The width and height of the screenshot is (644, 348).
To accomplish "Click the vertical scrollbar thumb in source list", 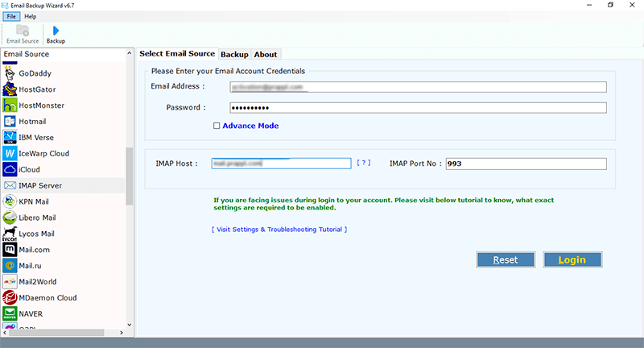I will click(130, 176).
